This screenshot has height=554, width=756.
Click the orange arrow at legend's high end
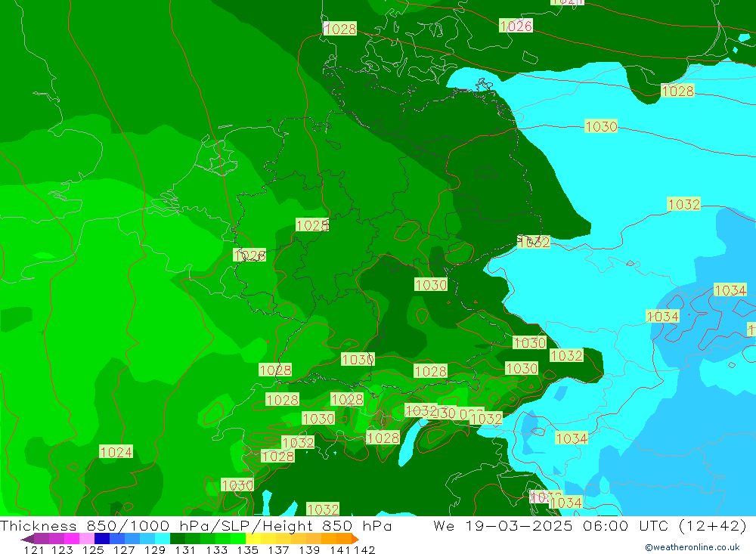[355, 539]
